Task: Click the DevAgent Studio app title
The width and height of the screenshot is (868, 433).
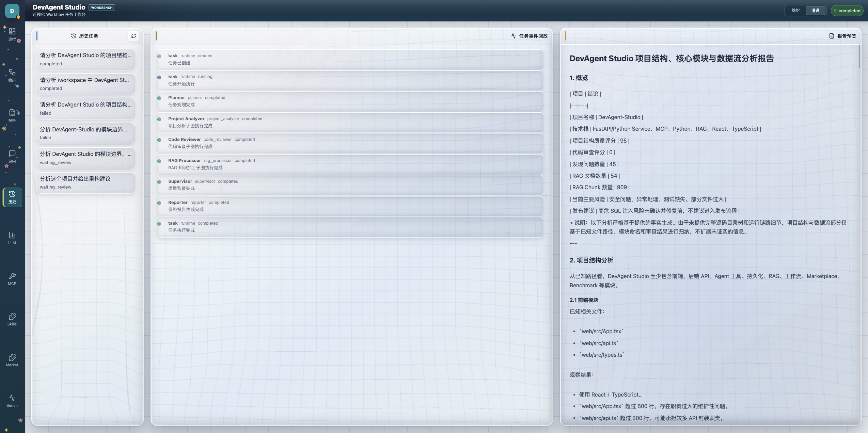Action: pyautogui.click(x=59, y=7)
